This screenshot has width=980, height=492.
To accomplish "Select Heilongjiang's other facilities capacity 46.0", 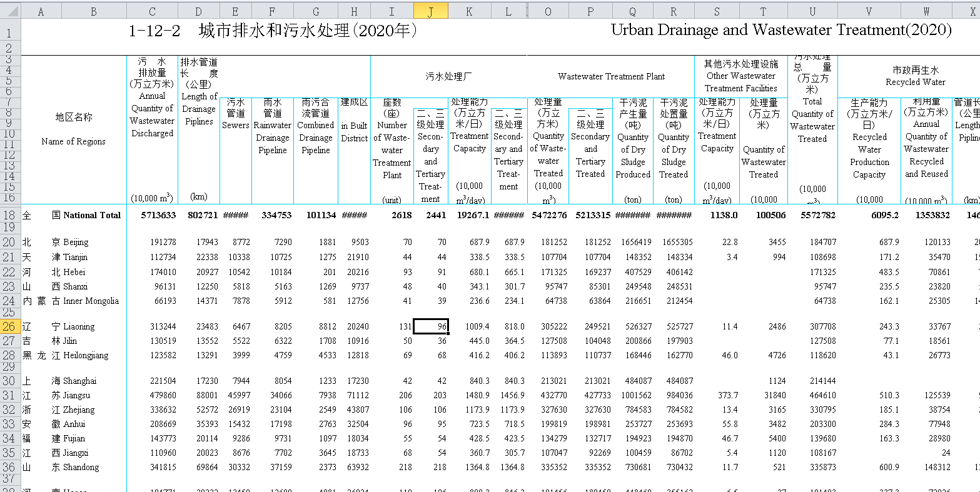I will pos(729,355).
